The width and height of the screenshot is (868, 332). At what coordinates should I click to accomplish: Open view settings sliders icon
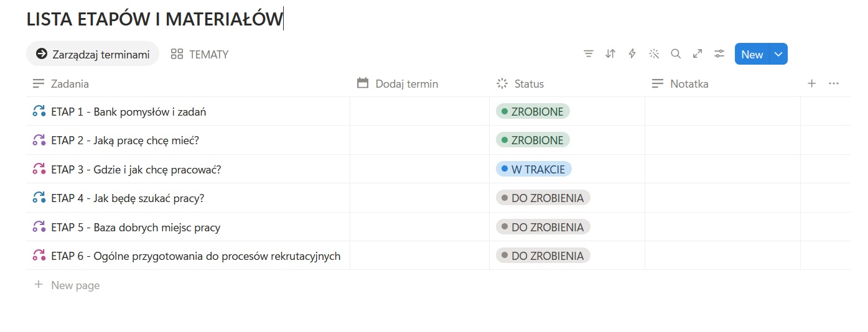coord(719,54)
